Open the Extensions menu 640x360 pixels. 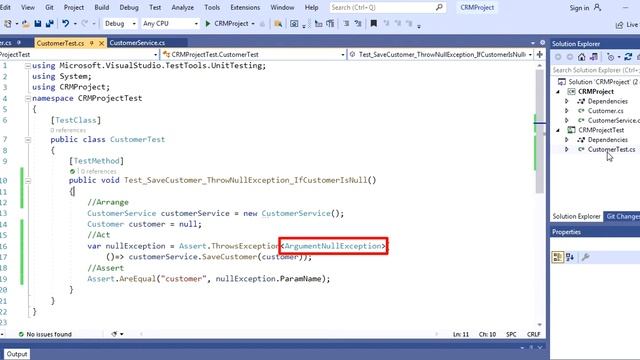pyautogui.click(x=245, y=7)
